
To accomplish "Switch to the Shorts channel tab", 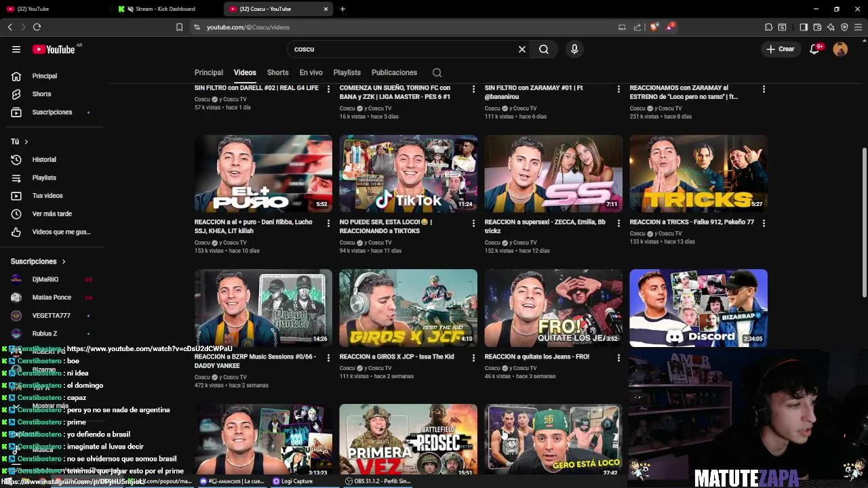I will tap(277, 73).
